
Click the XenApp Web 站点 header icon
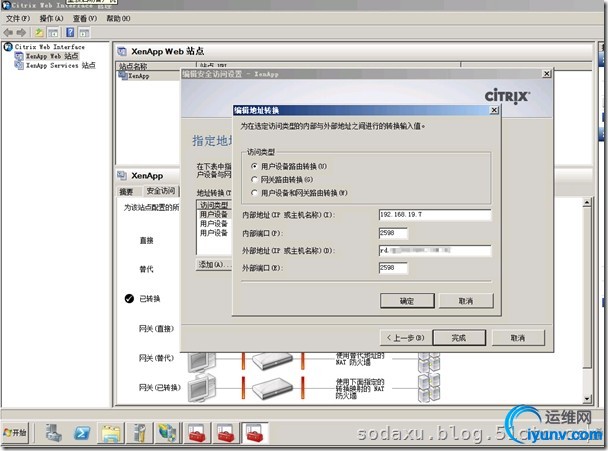[122, 51]
